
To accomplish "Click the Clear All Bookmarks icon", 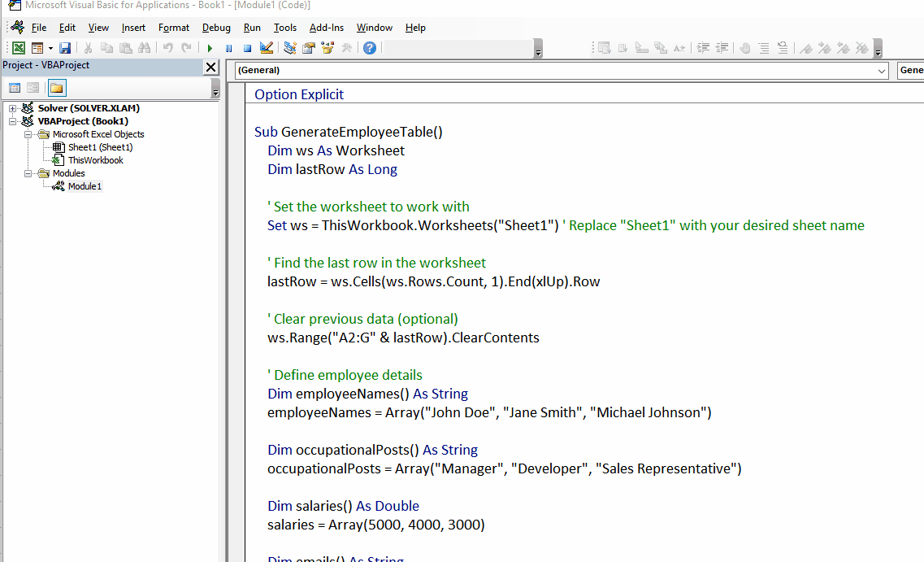I will (862, 48).
